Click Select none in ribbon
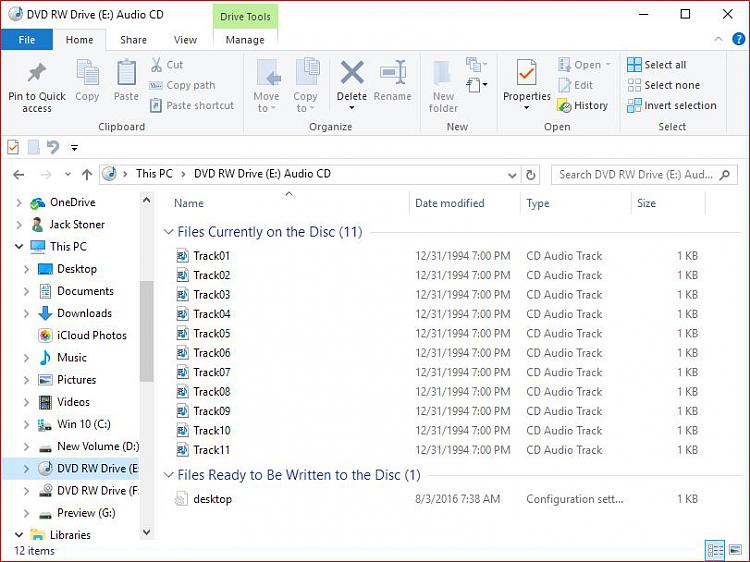 [664, 85]
